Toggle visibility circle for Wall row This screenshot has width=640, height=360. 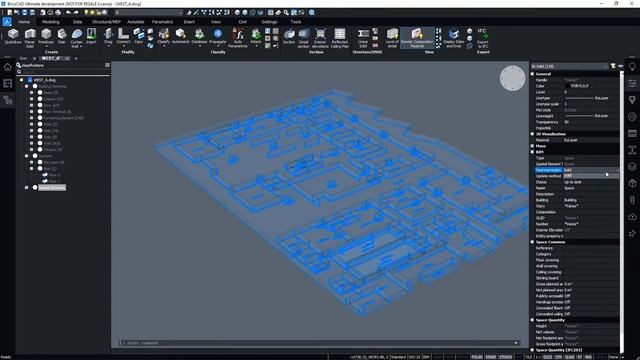tap(40, 143)
